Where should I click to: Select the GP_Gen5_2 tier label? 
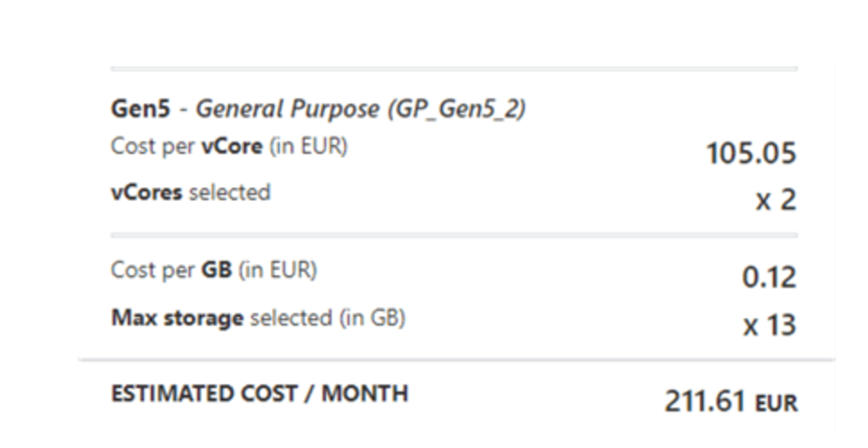tap(456, 108)
